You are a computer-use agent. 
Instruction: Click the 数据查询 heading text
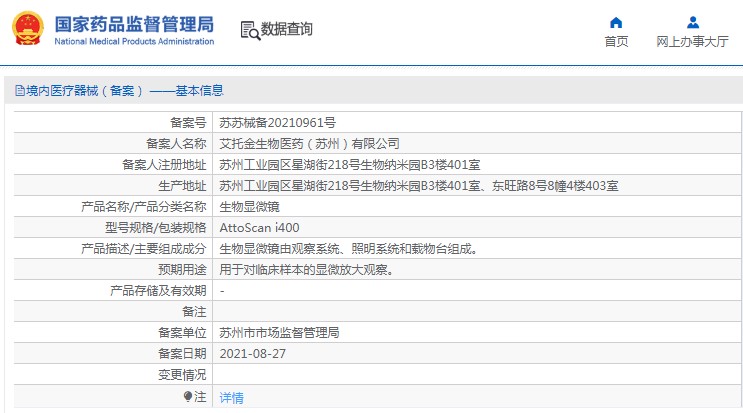[x=287, y=29]
